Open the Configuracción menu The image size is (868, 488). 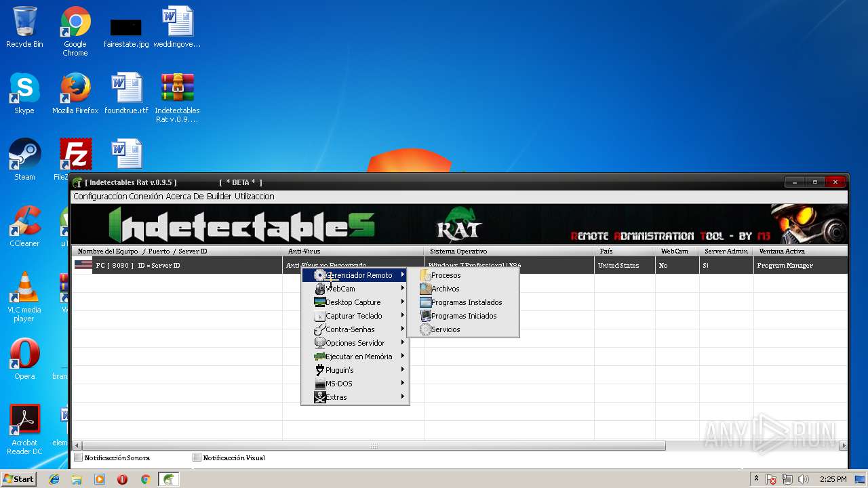(x=100, y=197)
